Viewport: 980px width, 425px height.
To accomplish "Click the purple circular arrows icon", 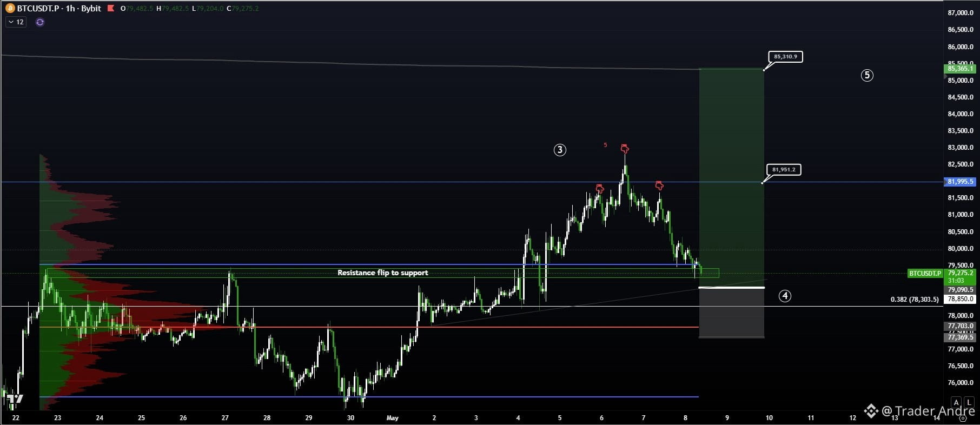I will pyautogui.click(x=39, y=22).
